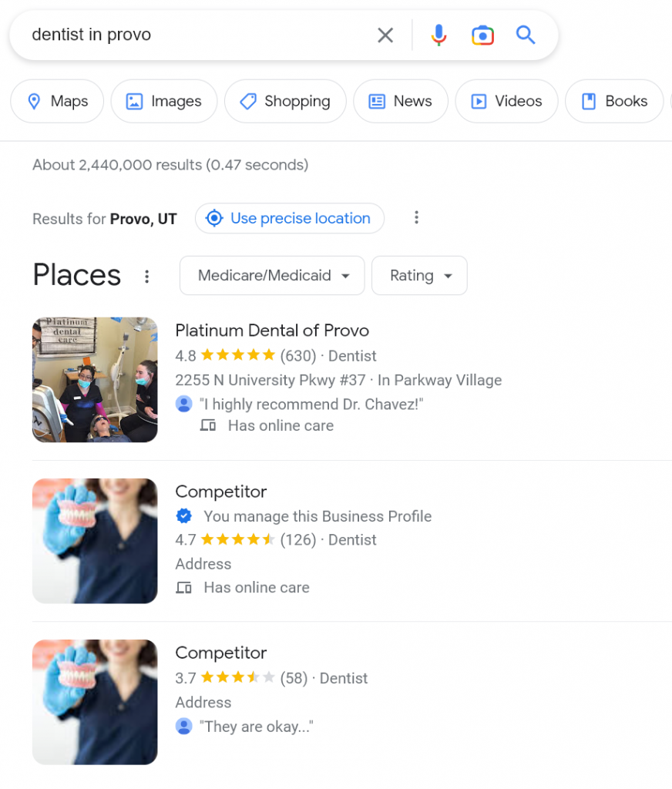This screenshot has height=789, width=672.
Task: Click the Maps pin icon in the Maps tab
Action: (x=34, y=101)
